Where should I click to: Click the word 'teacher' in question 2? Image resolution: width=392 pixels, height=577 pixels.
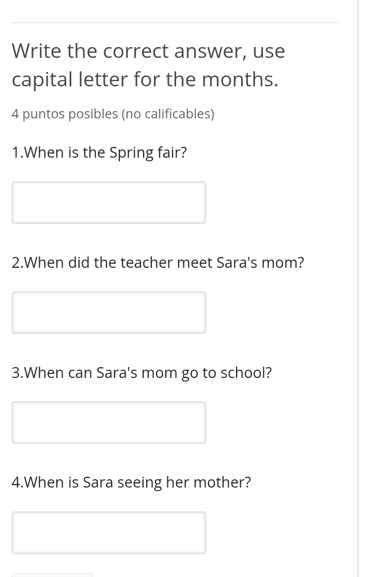[147, 263]
